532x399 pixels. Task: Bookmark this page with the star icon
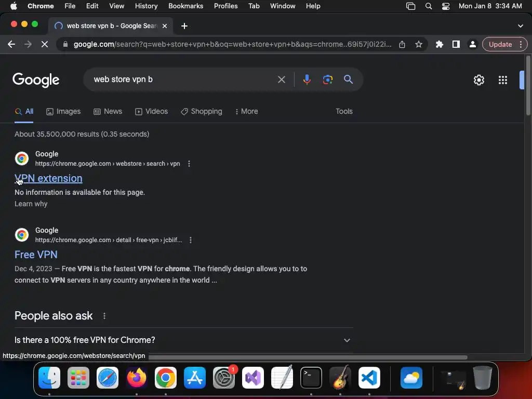coord(419,44)
